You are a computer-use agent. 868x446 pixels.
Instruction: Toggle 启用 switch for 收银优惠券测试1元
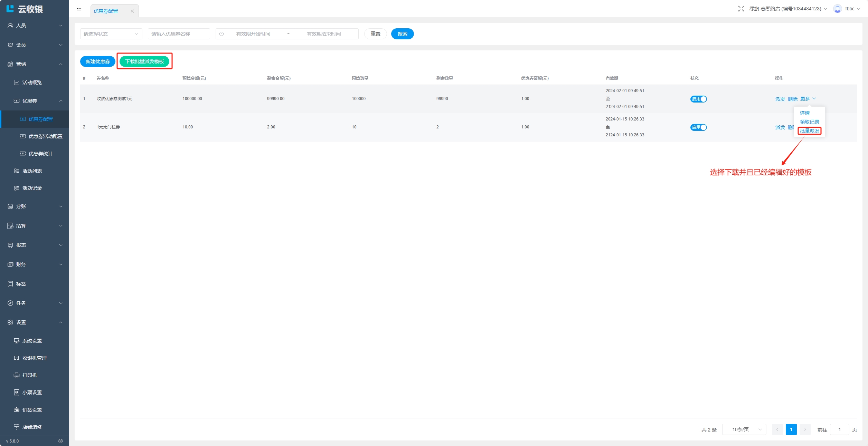pyautogui.click(x=698, y=99)
